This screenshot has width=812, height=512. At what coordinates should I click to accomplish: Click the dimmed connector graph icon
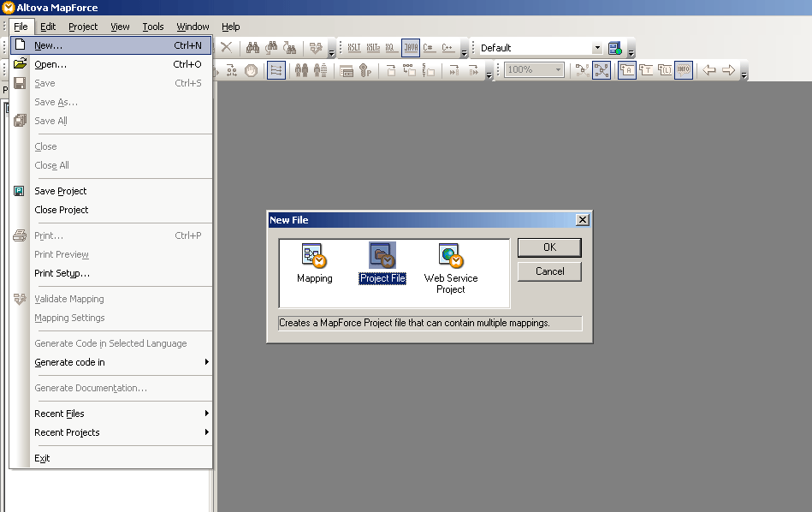[x=582, y=70]
